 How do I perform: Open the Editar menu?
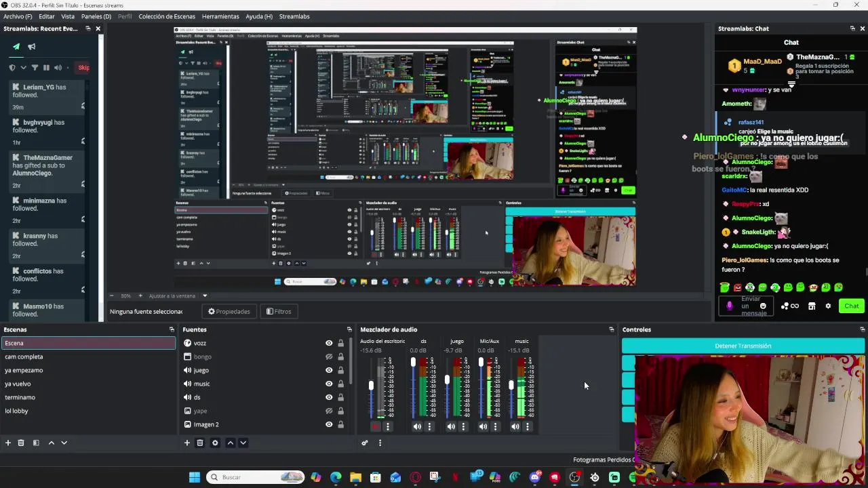point(47,16)
